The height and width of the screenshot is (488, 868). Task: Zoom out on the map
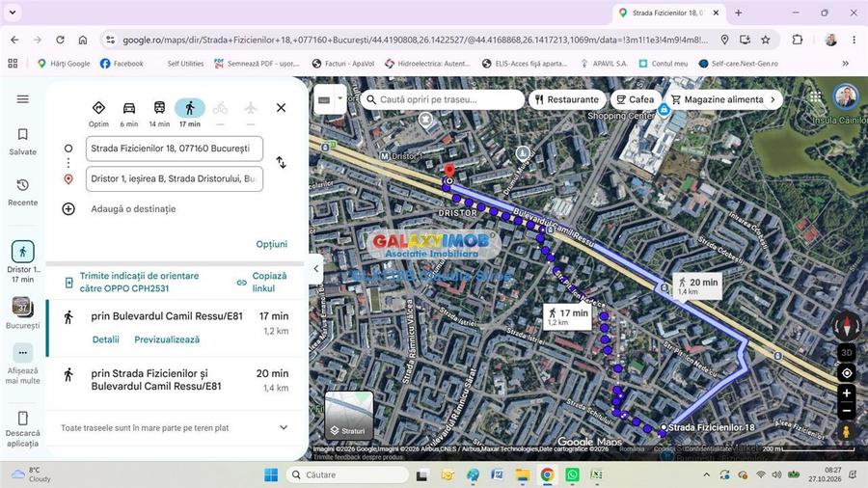pos(847,411)
